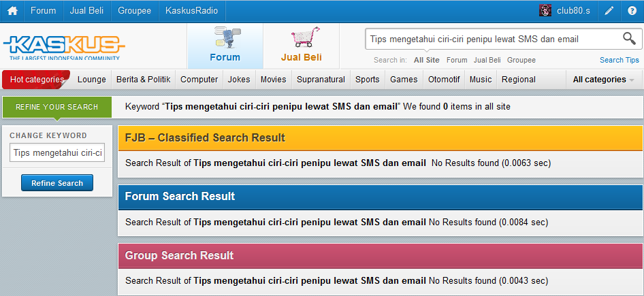This screenshot has width=644, height=296.
Task: Open the Search Tips link
Action: tap(619, 60)
